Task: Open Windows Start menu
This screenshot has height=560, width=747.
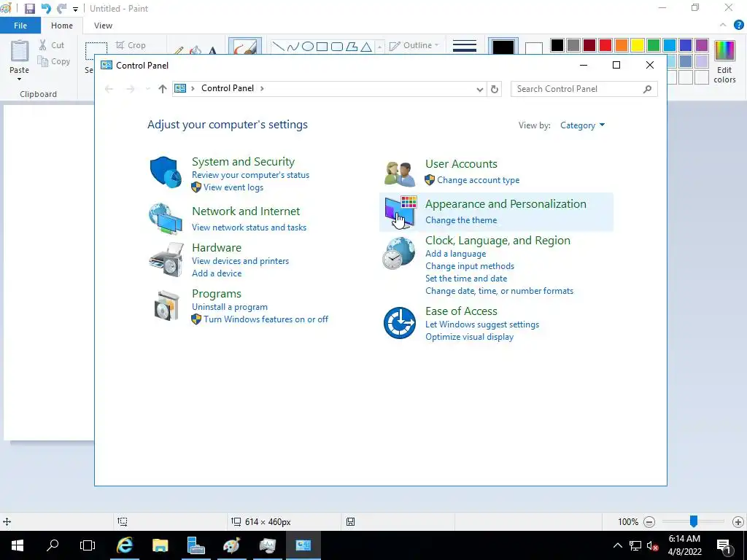Action: (18, 545)
